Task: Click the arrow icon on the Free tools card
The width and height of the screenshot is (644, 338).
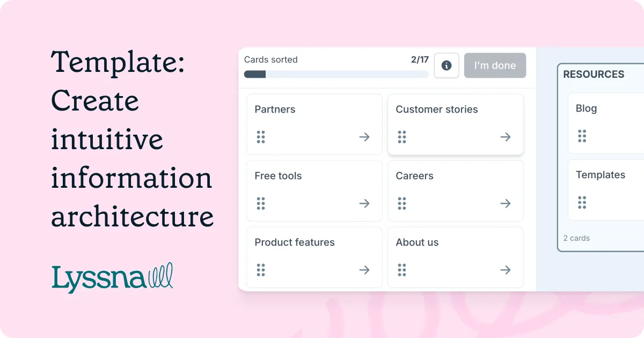Action: (364, 203)
